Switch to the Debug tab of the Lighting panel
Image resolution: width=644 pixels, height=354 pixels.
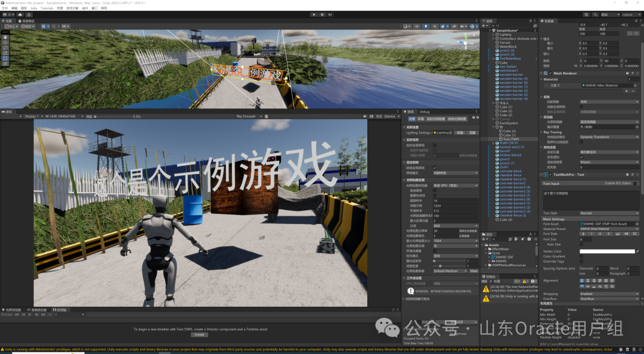[x=425, y=111]
